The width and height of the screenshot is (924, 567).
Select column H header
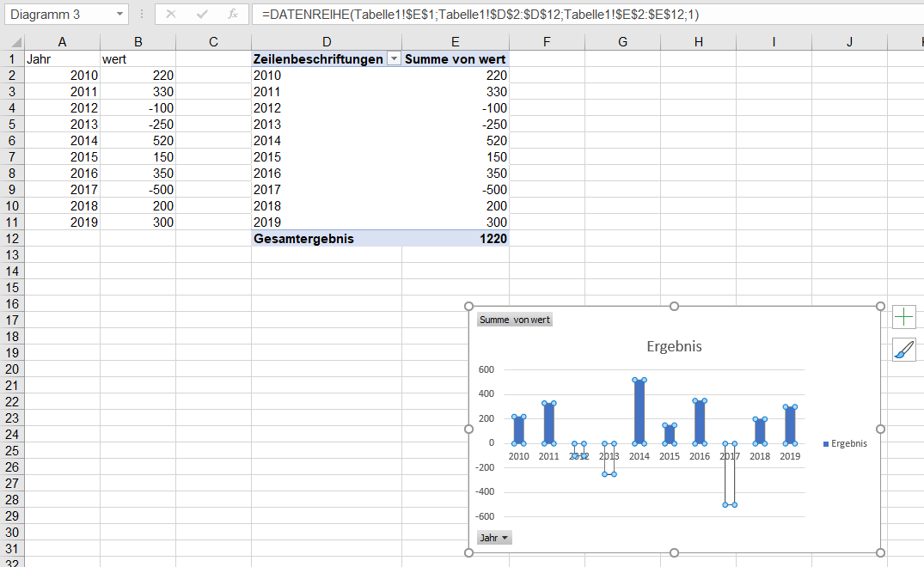[698, 42]
